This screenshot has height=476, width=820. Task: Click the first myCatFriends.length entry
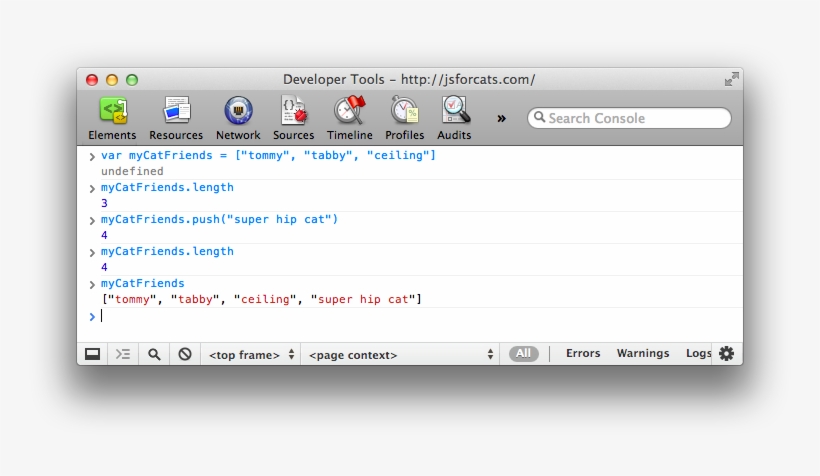(167, 187)
